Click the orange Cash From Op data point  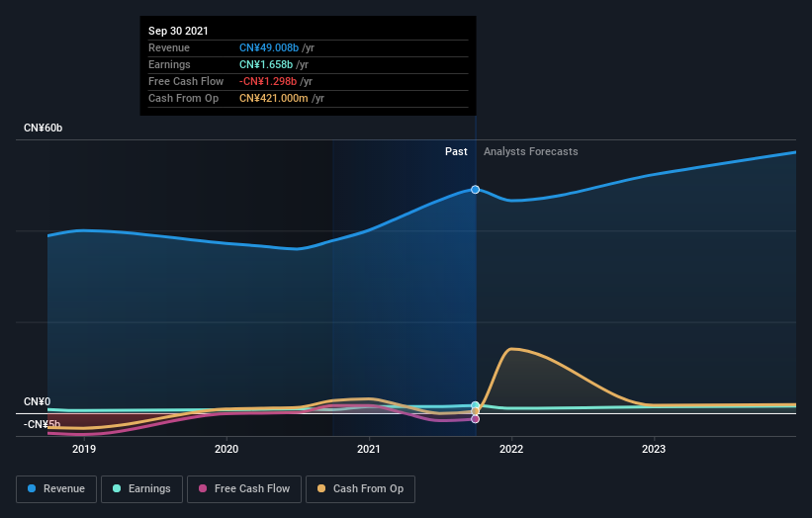(475, 411)
